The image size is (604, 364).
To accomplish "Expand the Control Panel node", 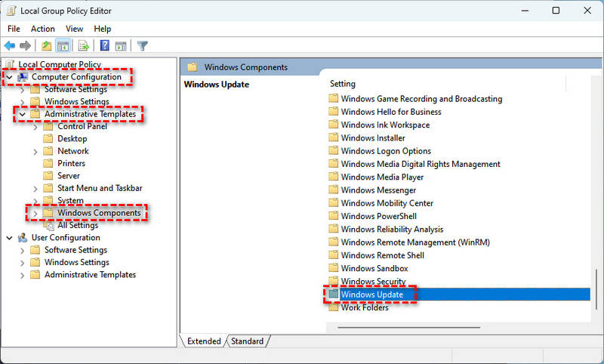I will tap(35, 127).
